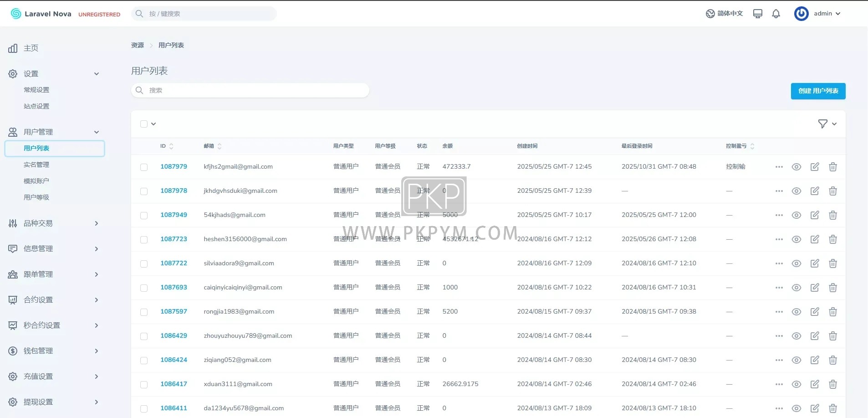The width and height of the screenshot is (868, 418).
Task: Delete the silviaadora9@gmail.com user
Action: [x=833, y=263]
